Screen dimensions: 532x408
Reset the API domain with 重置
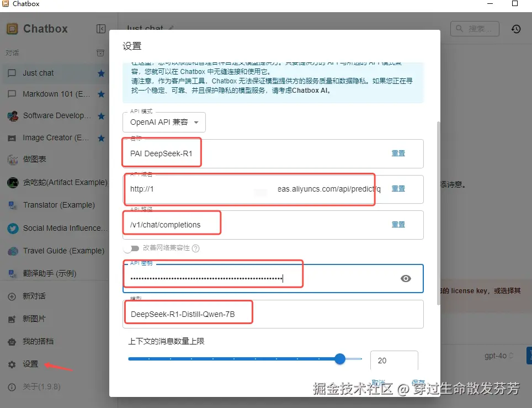coord(398,189)
